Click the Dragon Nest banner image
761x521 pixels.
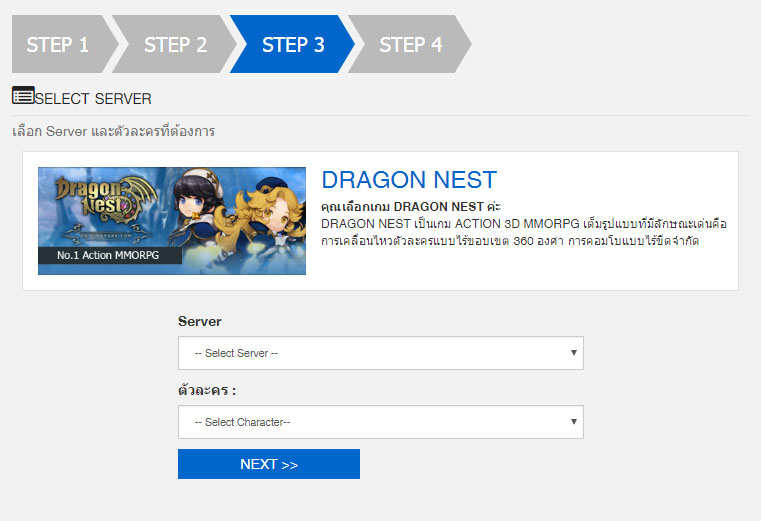coord(172,221)
